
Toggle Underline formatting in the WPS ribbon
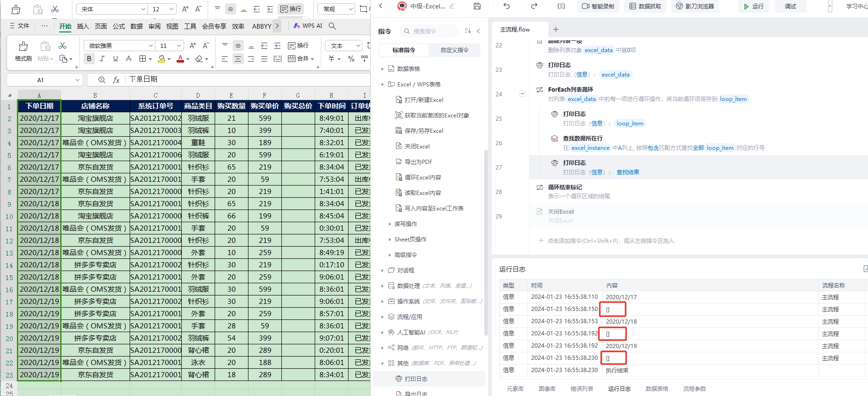click(x=115, y=59)
